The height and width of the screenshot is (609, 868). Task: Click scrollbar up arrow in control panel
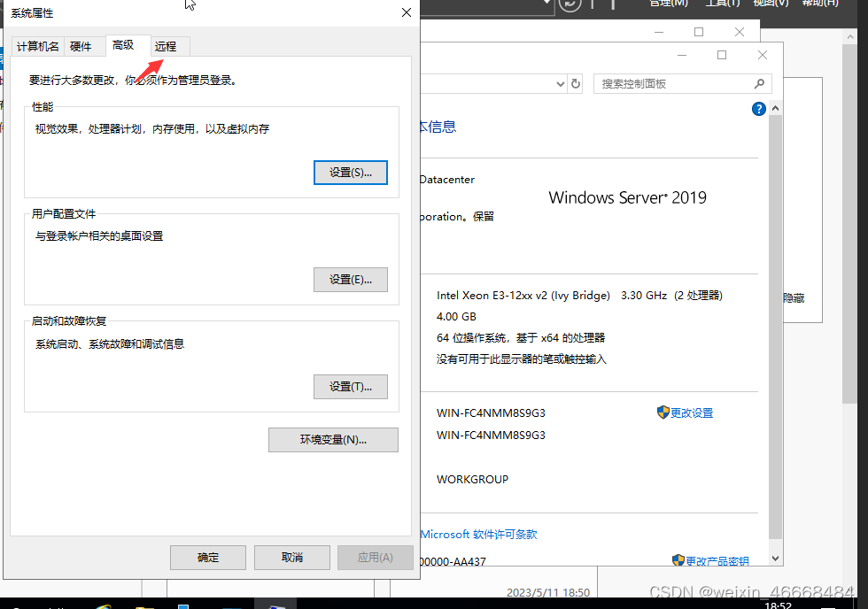click(x=776, y=108)
